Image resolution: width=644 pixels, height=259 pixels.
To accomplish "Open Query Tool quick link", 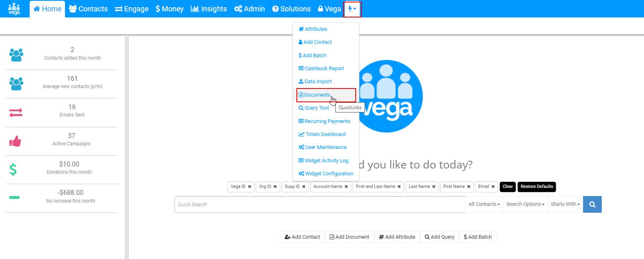I will (314, 108).
